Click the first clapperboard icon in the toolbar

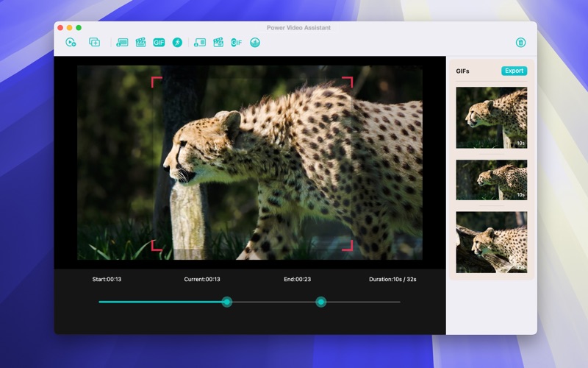point(140,43)
